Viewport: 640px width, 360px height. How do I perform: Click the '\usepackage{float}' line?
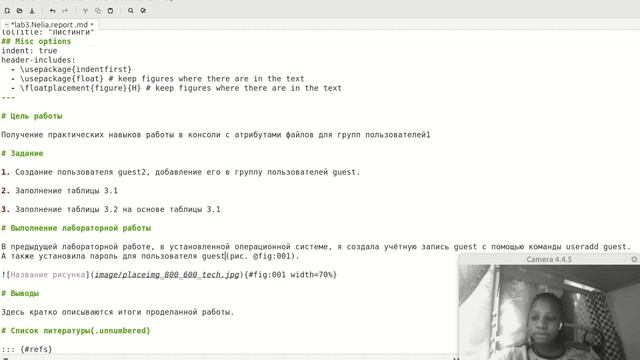[158, 79]
